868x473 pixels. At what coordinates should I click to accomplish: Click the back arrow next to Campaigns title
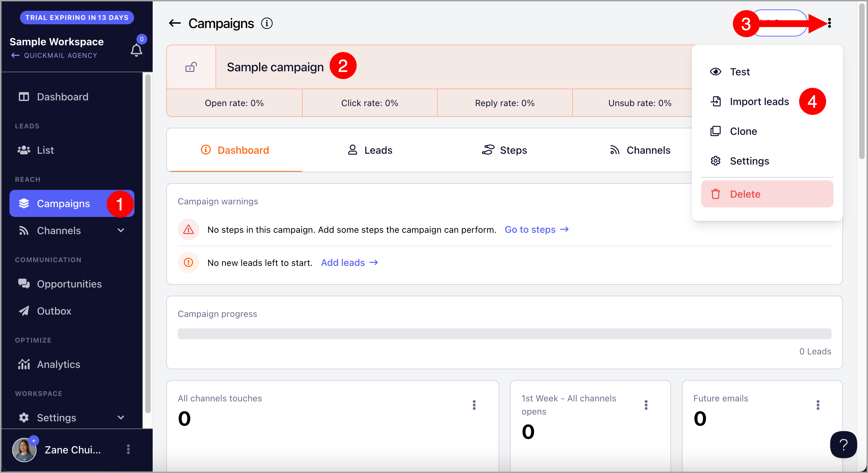click(175, 23)
